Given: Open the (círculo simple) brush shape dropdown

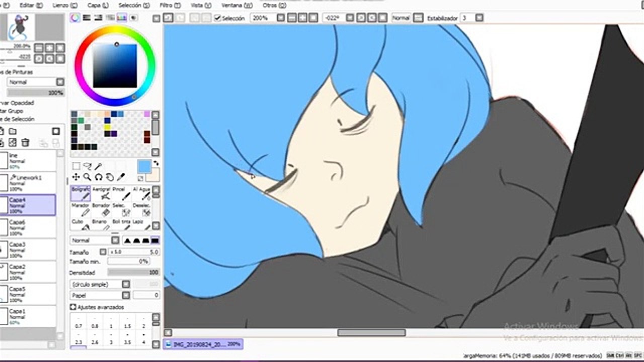Looking at the screenshot, I should coord(100,284).
